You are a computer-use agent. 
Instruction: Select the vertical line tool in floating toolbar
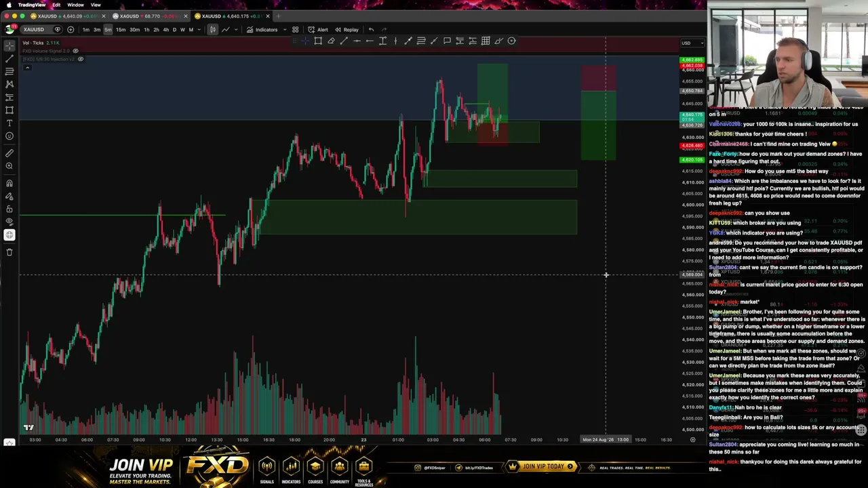click(395, 41)
